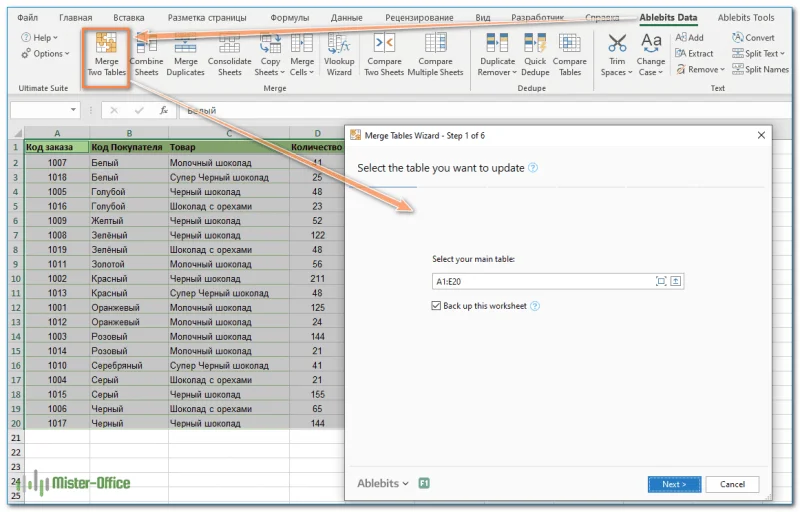Toggle the Back up this worksheet checkbox
The width and height of the screenshot is (800, 512).
pos(436,306)
